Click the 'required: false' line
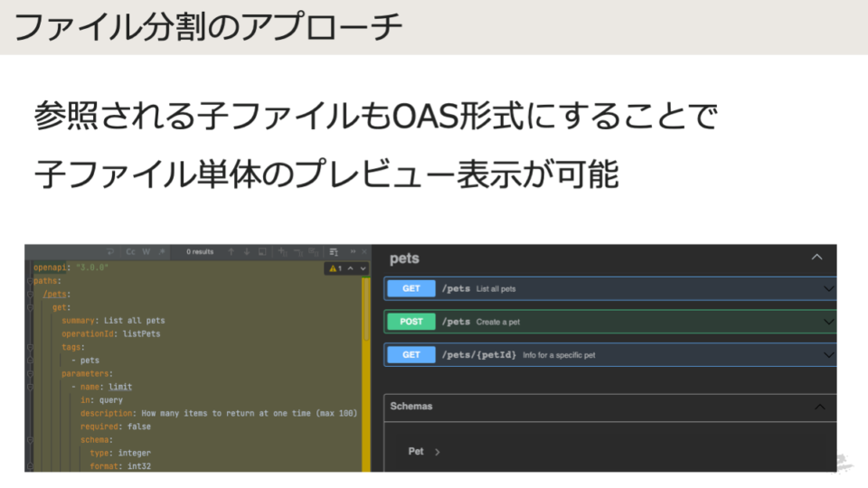This screenshot has width=868, height=488. click(x=115, y=427)
